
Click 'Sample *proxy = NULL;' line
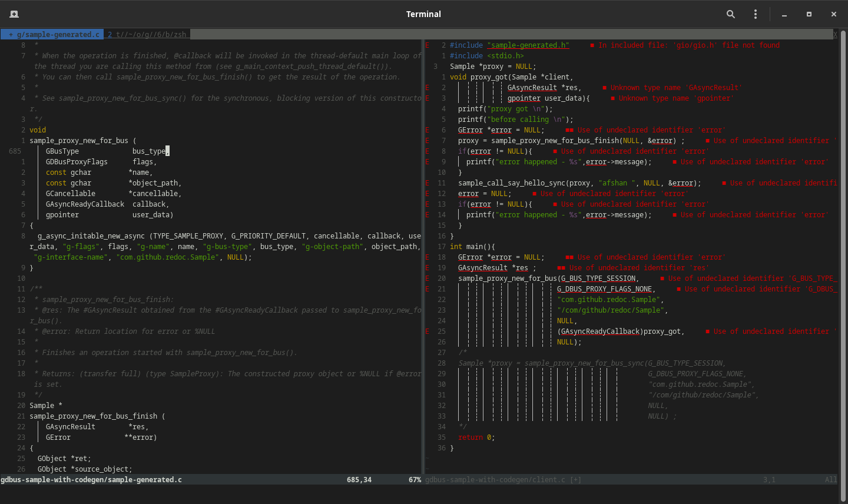493,67
